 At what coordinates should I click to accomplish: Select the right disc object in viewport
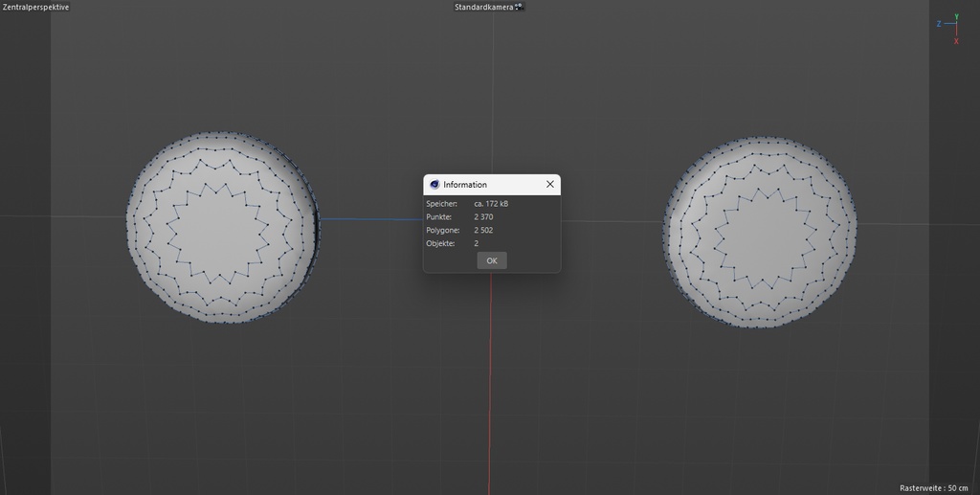click(760, 232)
